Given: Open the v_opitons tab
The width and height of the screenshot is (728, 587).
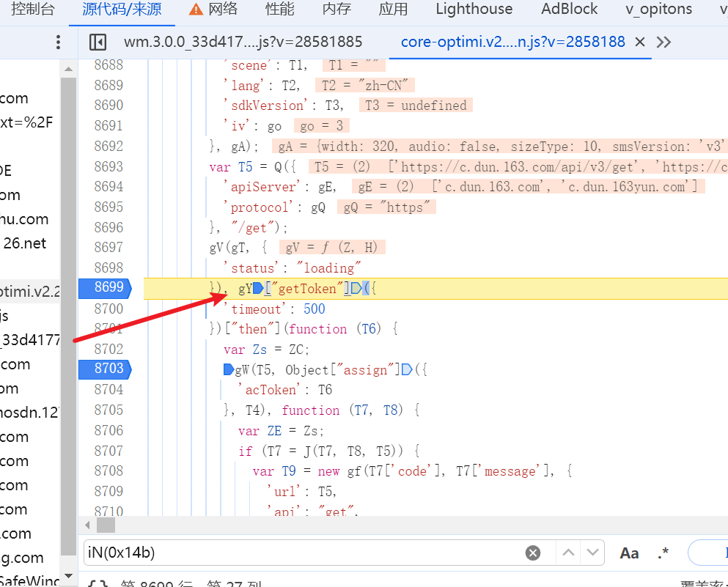Looking at the screenshot, I should click(x=658, y=10).
